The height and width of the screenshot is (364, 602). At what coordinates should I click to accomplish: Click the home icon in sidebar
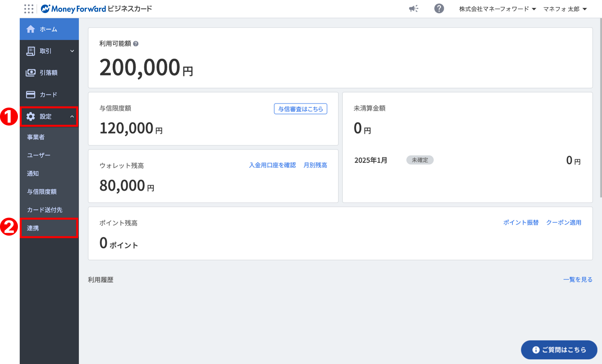(31, 29)
